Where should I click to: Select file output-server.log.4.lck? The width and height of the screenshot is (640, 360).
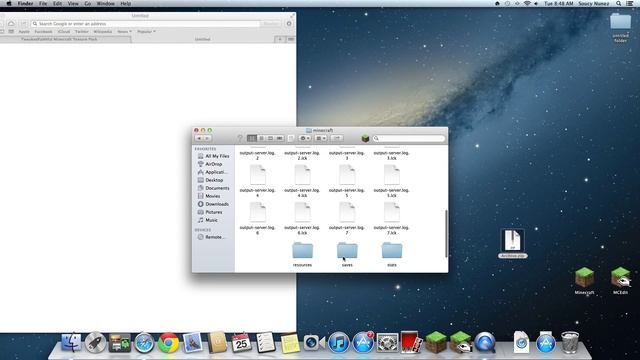(302, 181)
